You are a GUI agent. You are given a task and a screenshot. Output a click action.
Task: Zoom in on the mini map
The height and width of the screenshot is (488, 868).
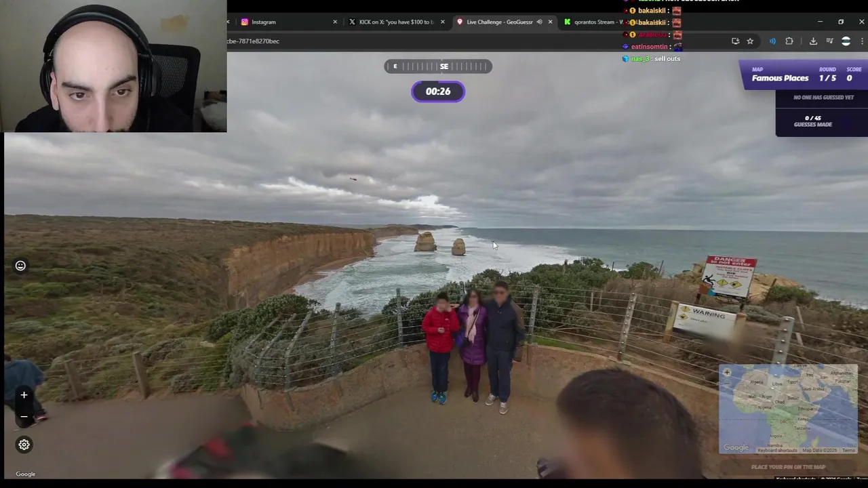click(x=727, y=372)
